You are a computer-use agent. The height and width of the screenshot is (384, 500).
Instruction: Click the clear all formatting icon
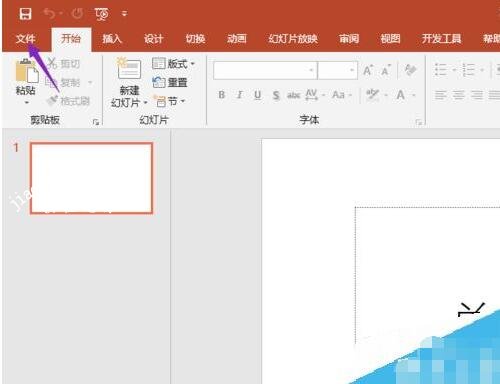click(x=410, y=70)
